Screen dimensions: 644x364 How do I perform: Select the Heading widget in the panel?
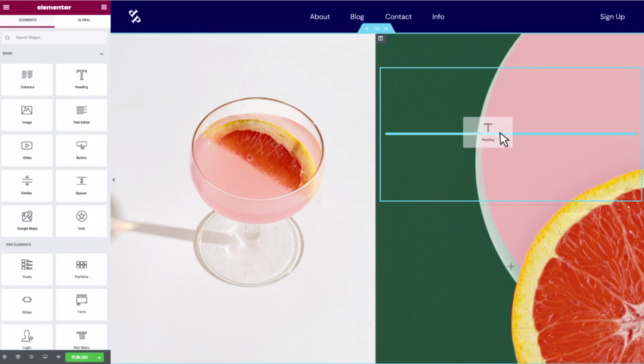coord(81,80)
